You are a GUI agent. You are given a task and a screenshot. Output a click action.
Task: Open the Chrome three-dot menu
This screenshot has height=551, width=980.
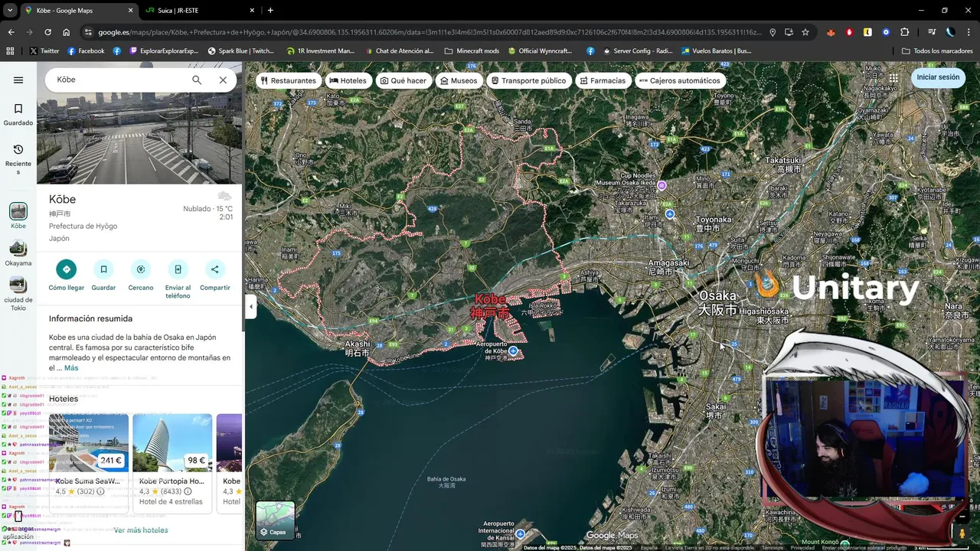[969, 32]
